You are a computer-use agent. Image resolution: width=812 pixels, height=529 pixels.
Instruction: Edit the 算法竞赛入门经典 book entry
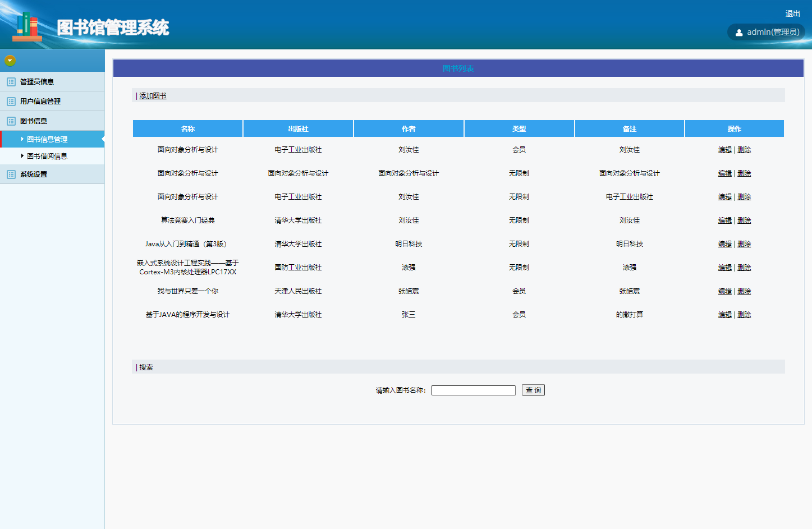[724, 220]
